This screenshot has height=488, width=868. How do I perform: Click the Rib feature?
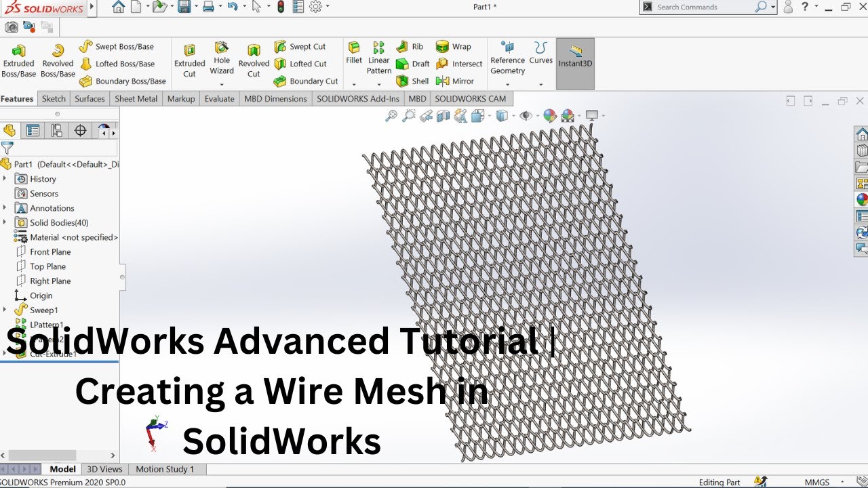[410, 47]
